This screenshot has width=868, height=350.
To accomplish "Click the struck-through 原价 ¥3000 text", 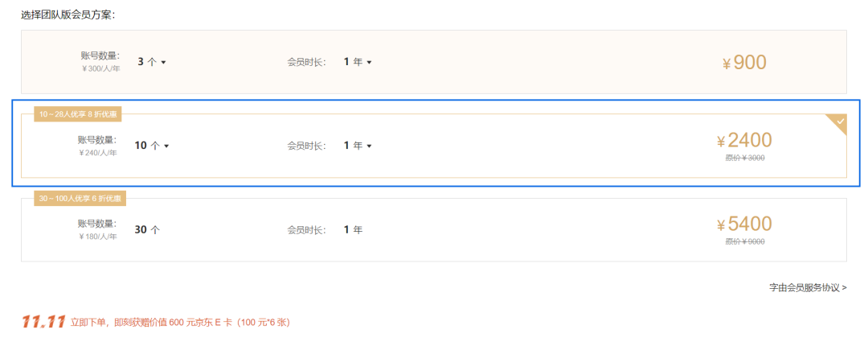I will 744,158.
